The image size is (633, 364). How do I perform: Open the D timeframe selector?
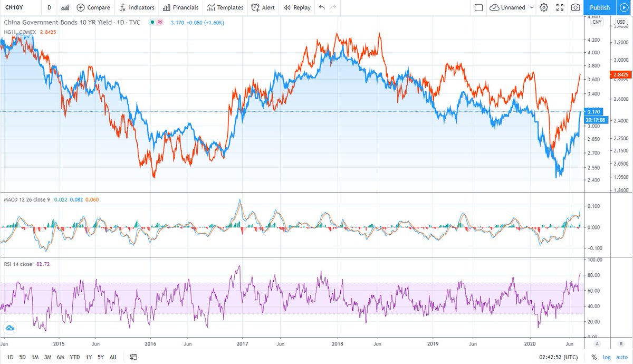49,7
